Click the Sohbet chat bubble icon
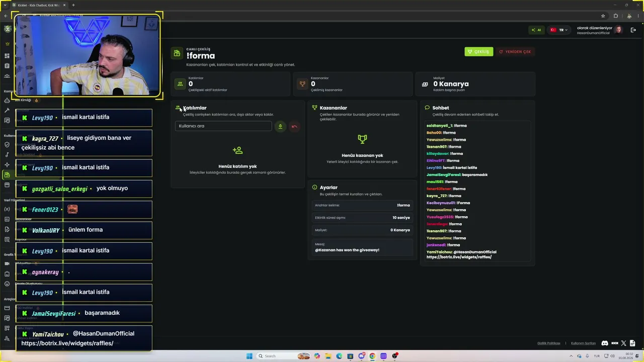The image size is (644, 362). click(x=427, y=108)
